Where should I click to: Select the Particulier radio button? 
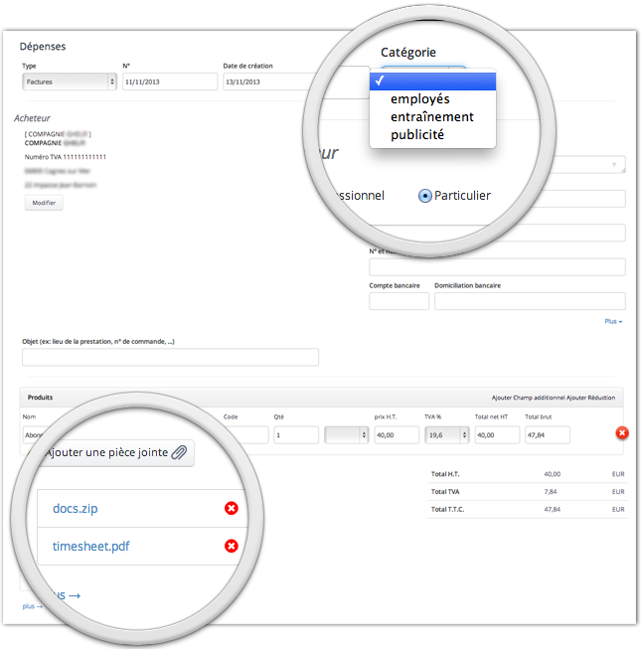tap(424, 196)
